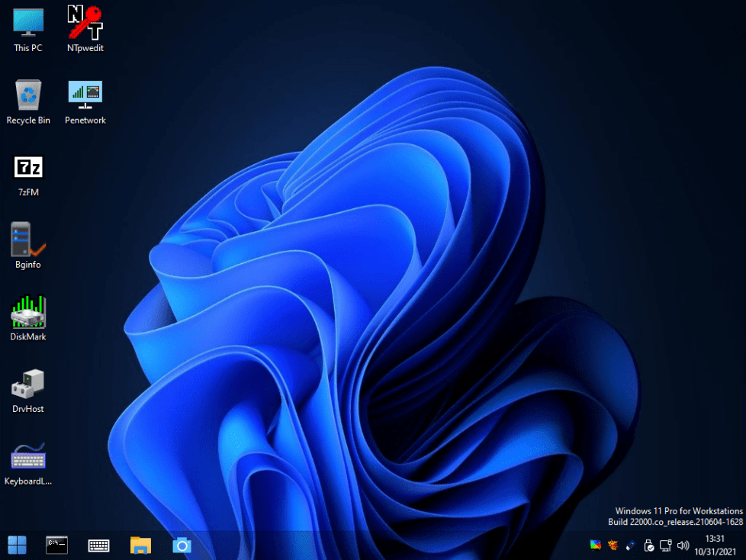Launch the KeyboardL desktop shortcut
This screenshot has width=746, height=560.
click(x=27, y=455)
